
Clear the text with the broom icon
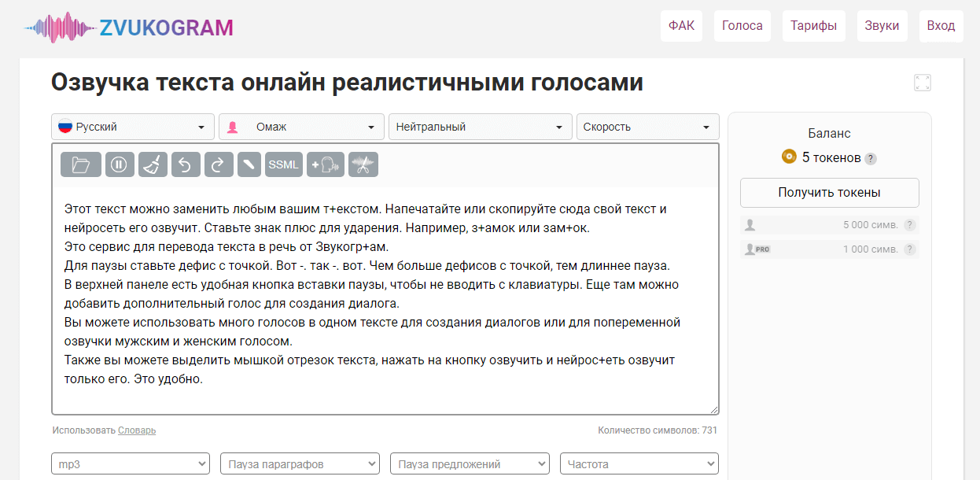point(153,164)
